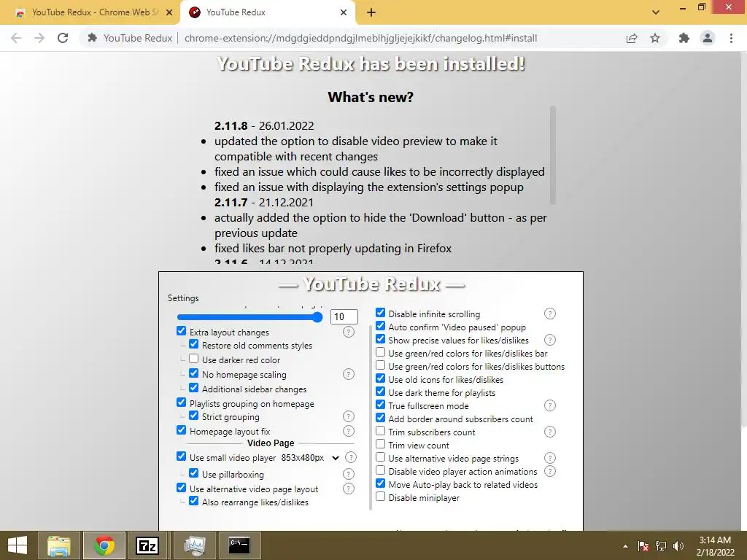
Task: Click the address bar URL
Action: click(x=360, y=38)
